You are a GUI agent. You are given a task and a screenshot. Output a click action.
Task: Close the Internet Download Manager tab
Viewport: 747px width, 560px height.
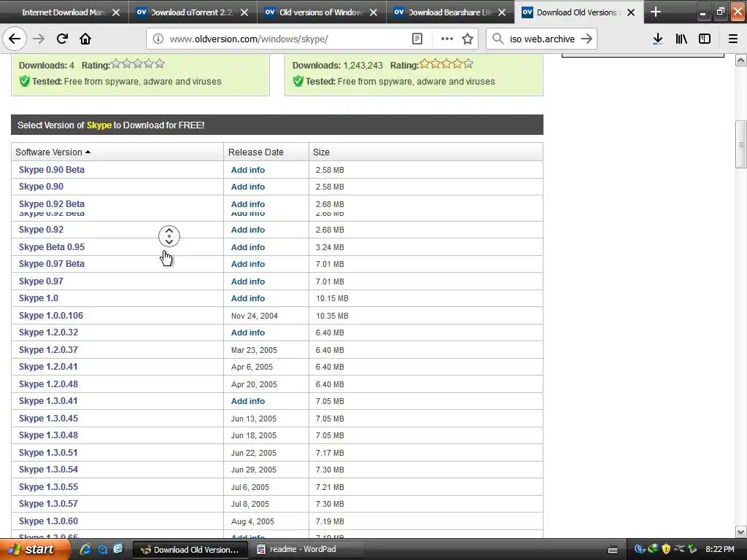point(116,12)
